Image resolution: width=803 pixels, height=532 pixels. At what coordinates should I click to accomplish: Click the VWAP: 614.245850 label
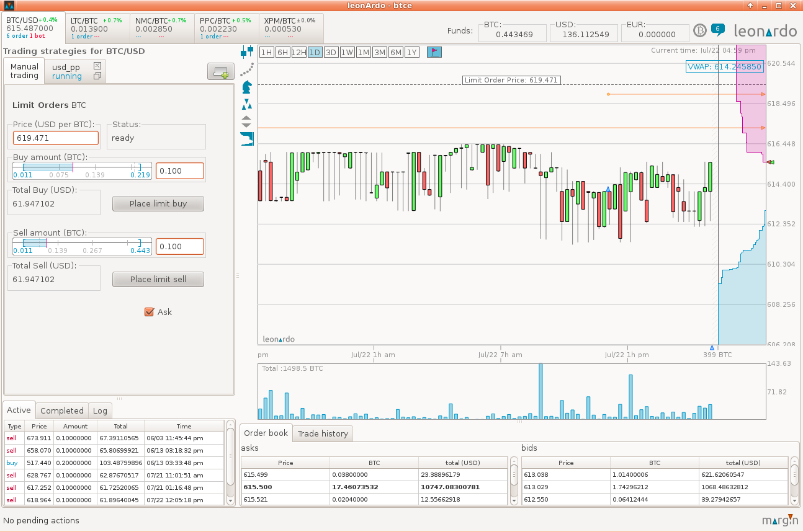pyautogui.click(x=724, y=66)
